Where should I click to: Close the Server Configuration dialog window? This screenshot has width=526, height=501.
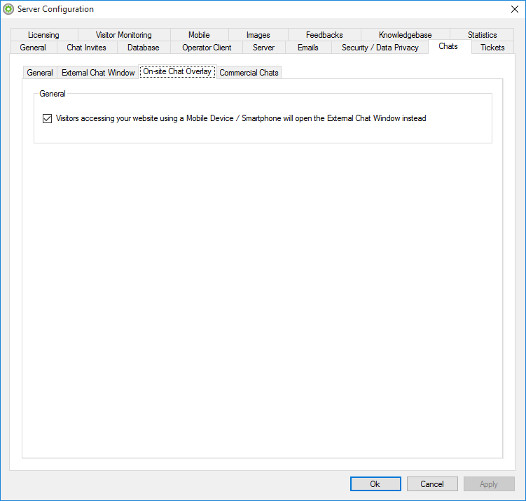click(515, 9)
